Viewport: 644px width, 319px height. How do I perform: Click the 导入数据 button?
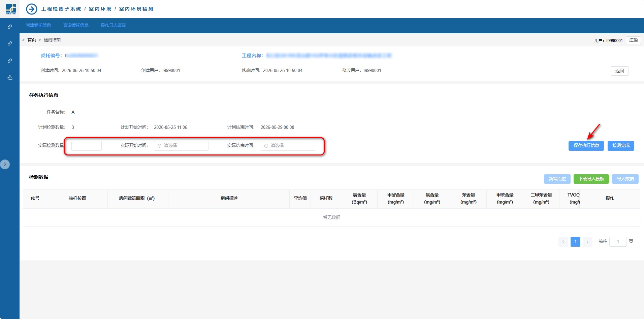pyautogui.click(x=625, y=179)
